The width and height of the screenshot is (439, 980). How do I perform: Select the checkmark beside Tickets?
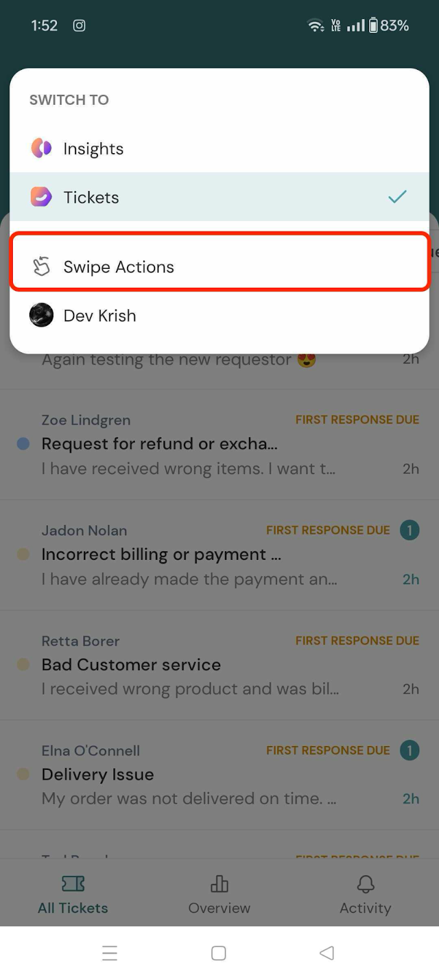[397, 197]
